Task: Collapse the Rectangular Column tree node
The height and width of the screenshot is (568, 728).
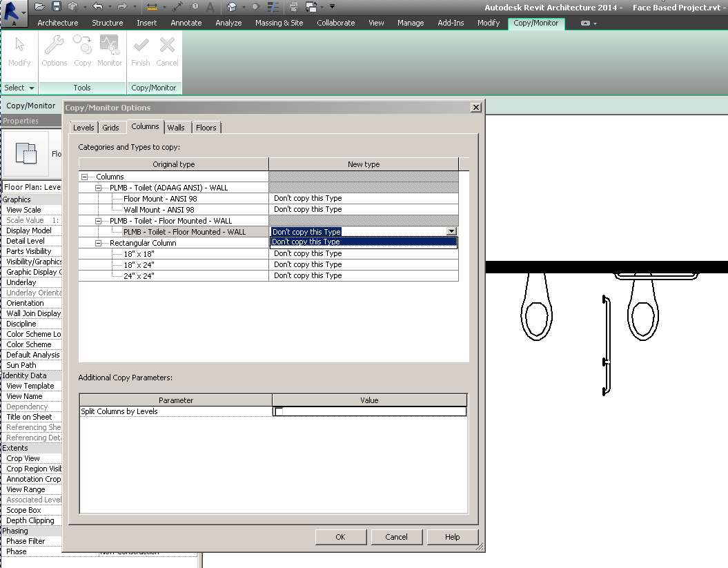Action: [x=98, y=243]
